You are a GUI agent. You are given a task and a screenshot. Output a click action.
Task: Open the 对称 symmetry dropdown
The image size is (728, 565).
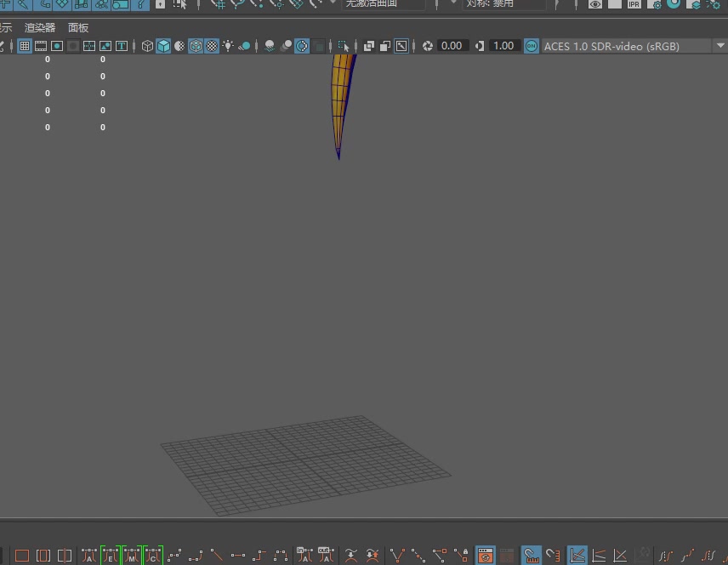click(503, 3)
